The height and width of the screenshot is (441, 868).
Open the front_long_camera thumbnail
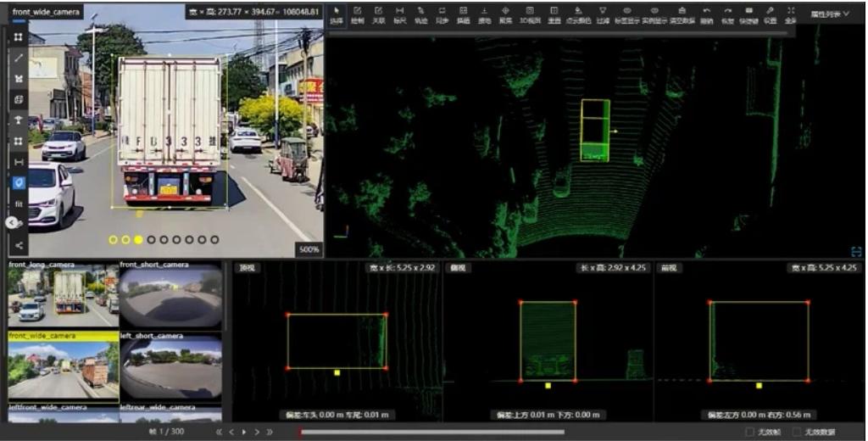[x=63, y=293]
